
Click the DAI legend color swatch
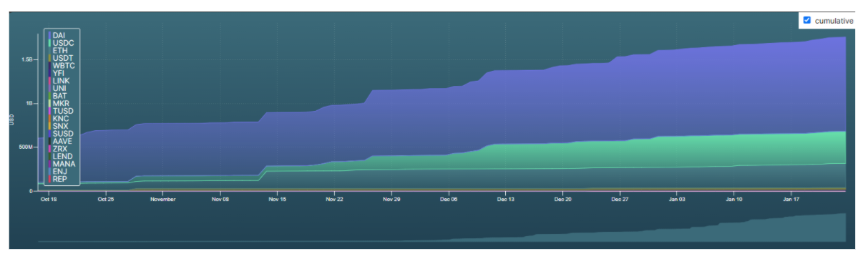pos(49,35)
